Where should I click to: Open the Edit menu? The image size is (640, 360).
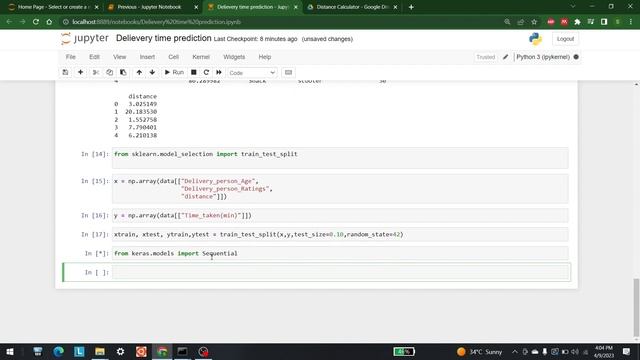94,57
